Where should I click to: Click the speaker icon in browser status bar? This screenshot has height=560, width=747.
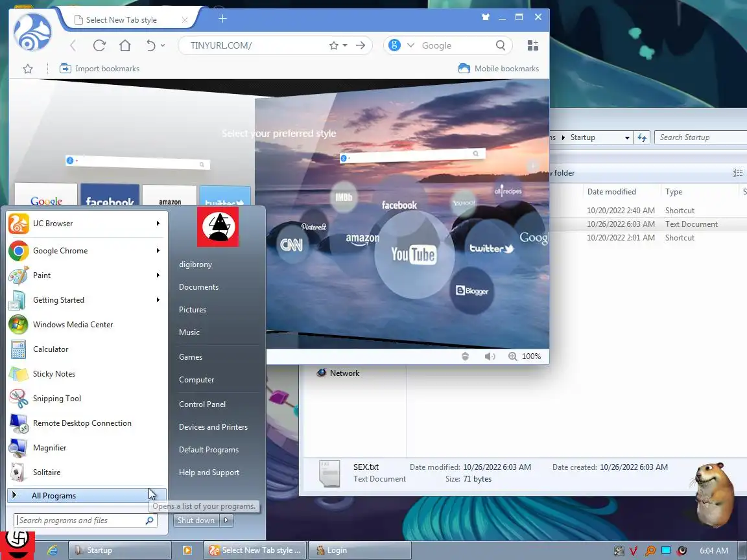click(490, 356)
